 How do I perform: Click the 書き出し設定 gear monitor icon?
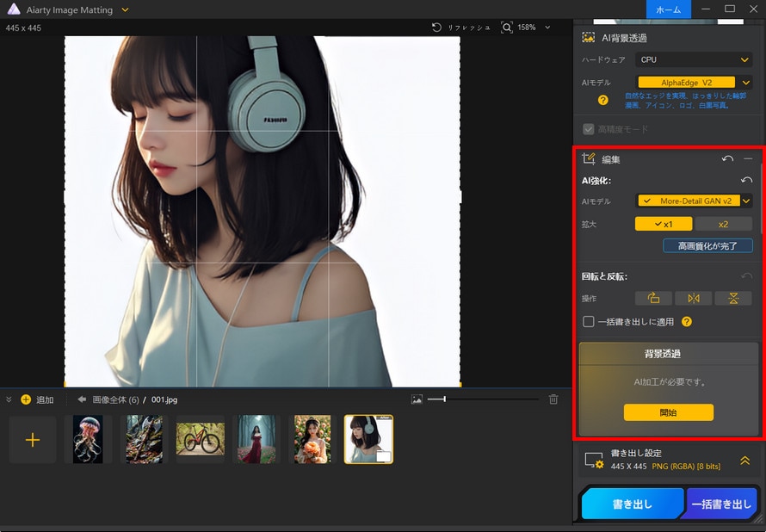click(x=594, y=461)
